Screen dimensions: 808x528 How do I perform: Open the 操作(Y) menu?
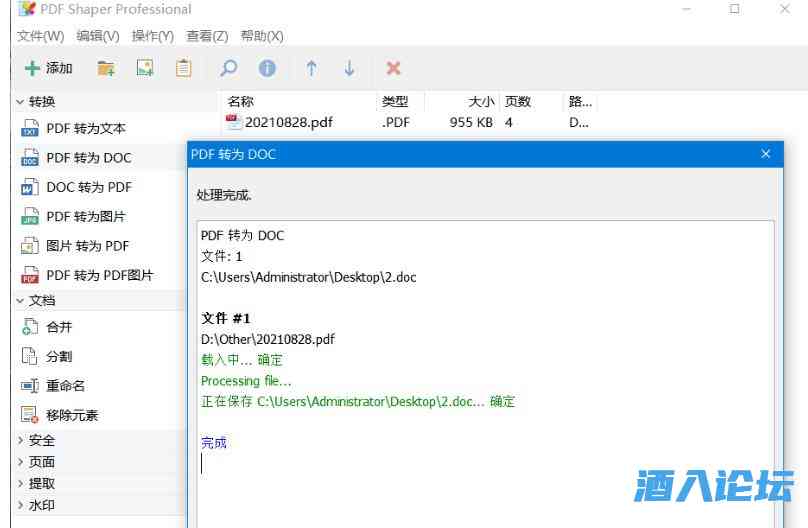152,36
